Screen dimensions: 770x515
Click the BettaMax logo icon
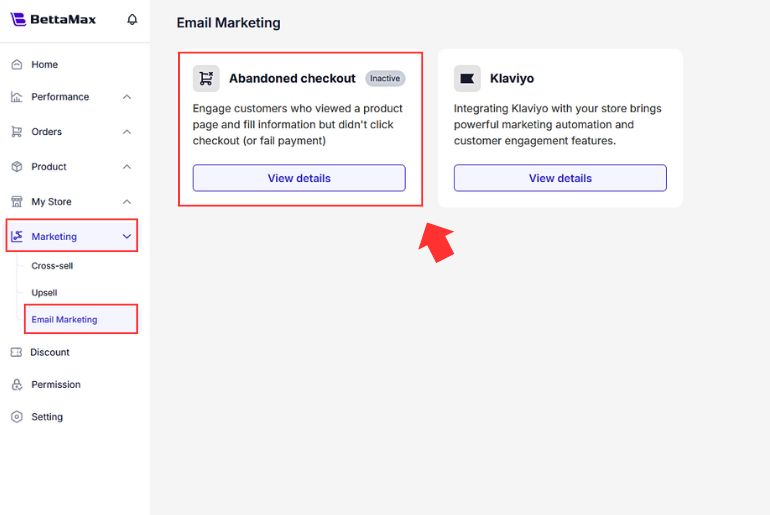(18, 20)
